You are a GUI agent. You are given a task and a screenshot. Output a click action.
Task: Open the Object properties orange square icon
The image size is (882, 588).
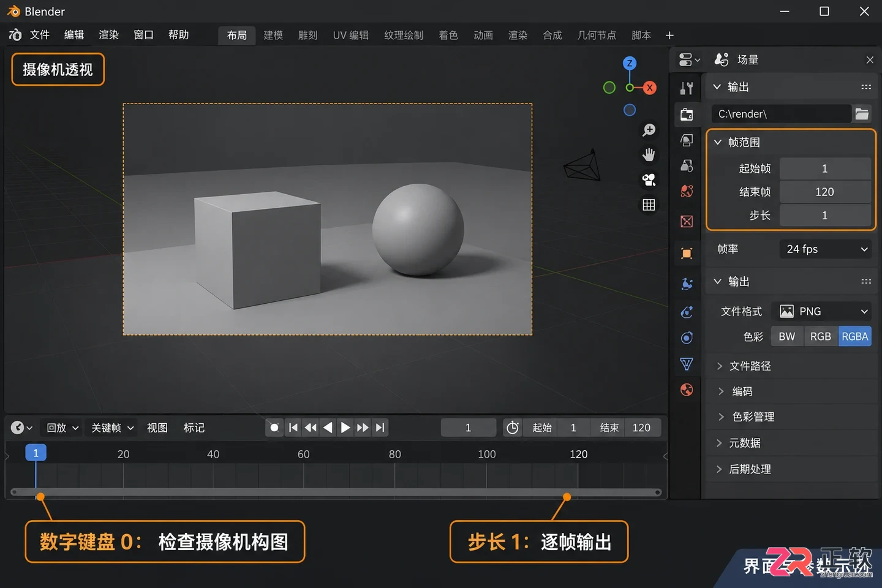687,254
